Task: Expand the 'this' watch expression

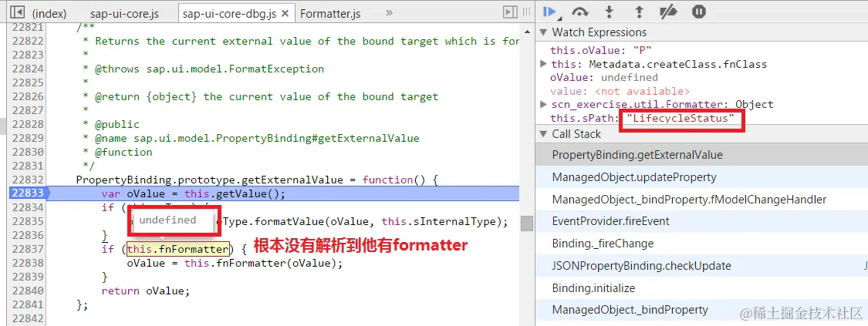Action: point(543,64)
